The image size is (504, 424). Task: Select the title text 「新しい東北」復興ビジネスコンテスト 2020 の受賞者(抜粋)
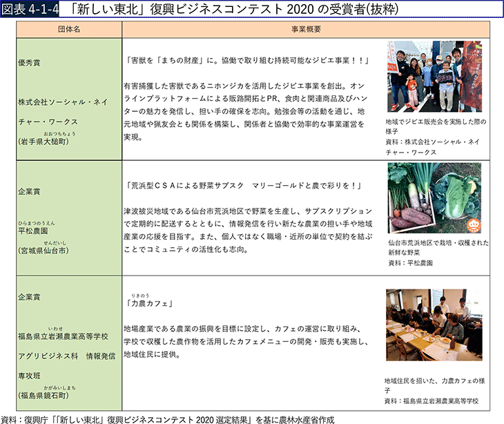click(233, 9)
